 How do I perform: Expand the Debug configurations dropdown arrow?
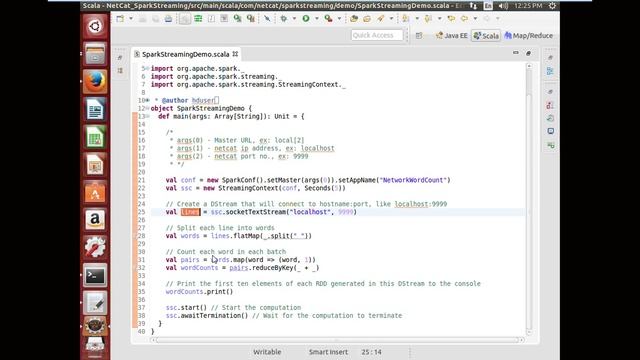coord(294,18)
